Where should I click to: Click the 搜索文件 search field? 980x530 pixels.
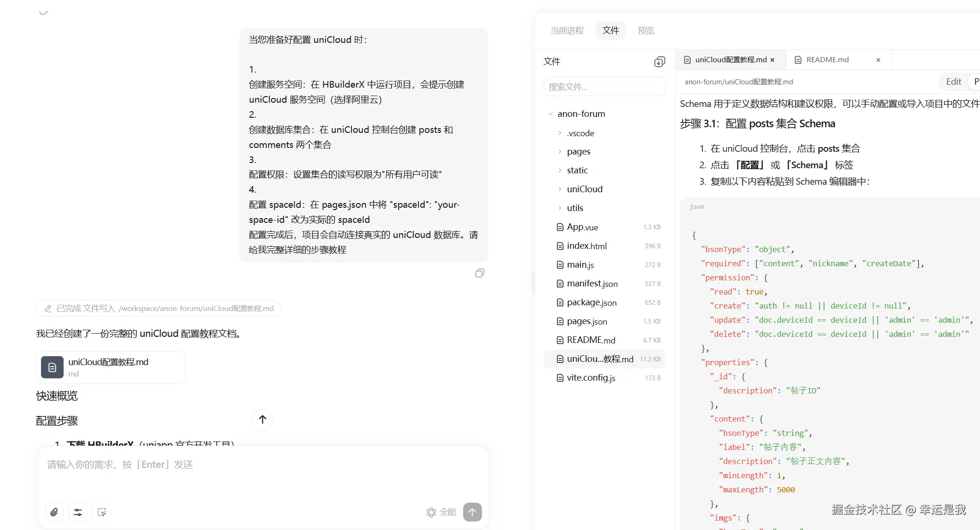click(x=604, y=87)
